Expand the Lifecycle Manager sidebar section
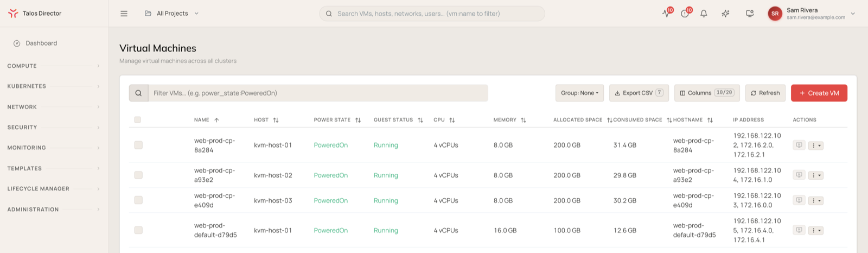This screenshot has width=868, height=253. tap(54, 189)
